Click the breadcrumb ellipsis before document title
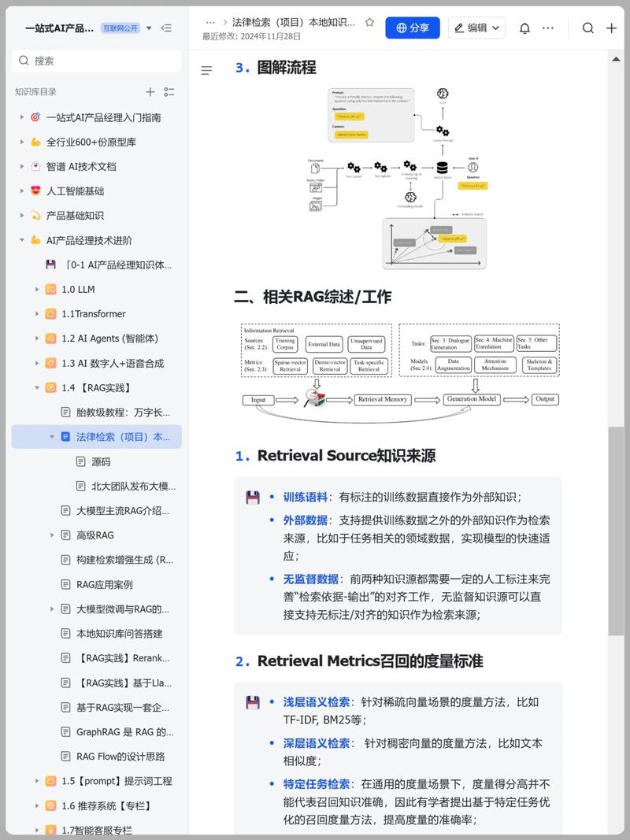Viewport: 630px width, 840px height. click(x=210, y=23)
